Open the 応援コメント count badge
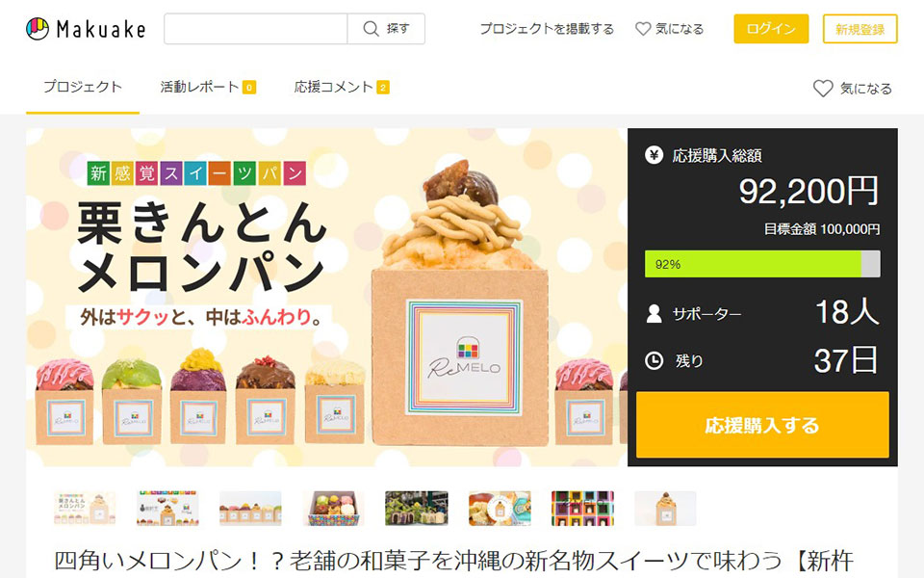Viewport: 924px width, 578px height. pyautogui.click(x=383, y=88)
